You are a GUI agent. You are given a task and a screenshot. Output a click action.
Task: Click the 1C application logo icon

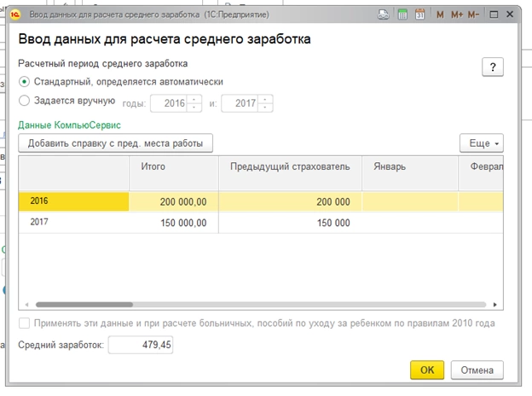click(15, 15)
